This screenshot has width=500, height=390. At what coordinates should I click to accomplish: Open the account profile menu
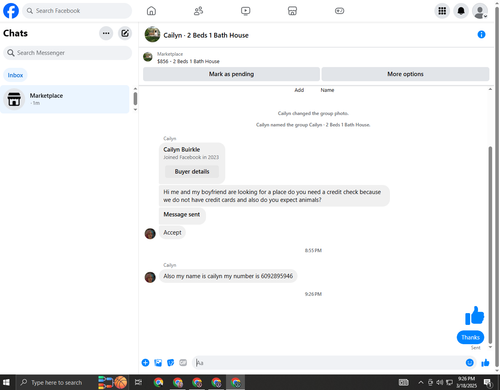click(x=480, y=11)
